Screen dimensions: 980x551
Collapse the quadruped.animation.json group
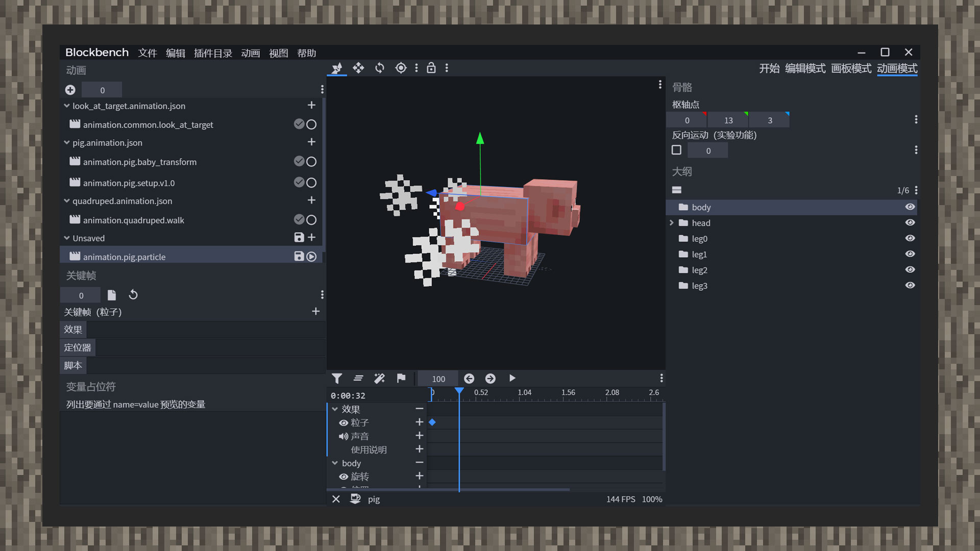67,201
